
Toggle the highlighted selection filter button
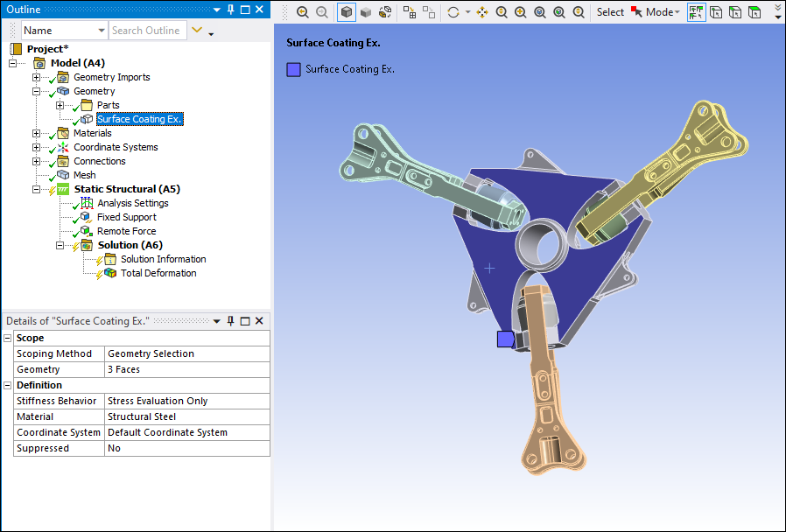pos(696,12)
